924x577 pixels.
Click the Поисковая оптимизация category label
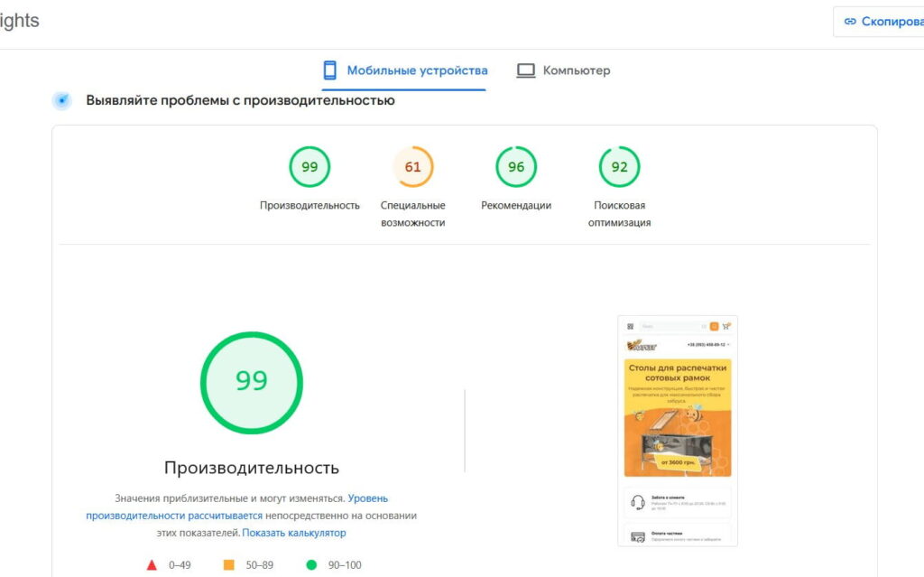(x=619, y=213)
